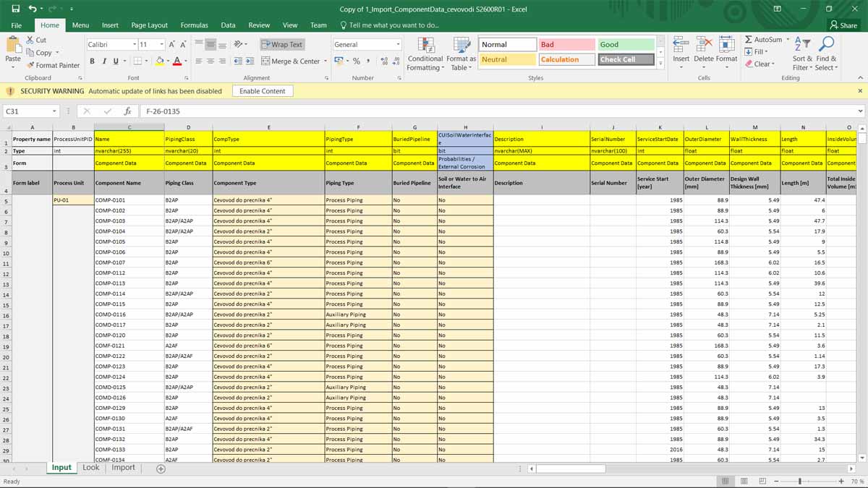Switch to the Formulas tab
Screen dimensions: 868x488
click(194, 25)
